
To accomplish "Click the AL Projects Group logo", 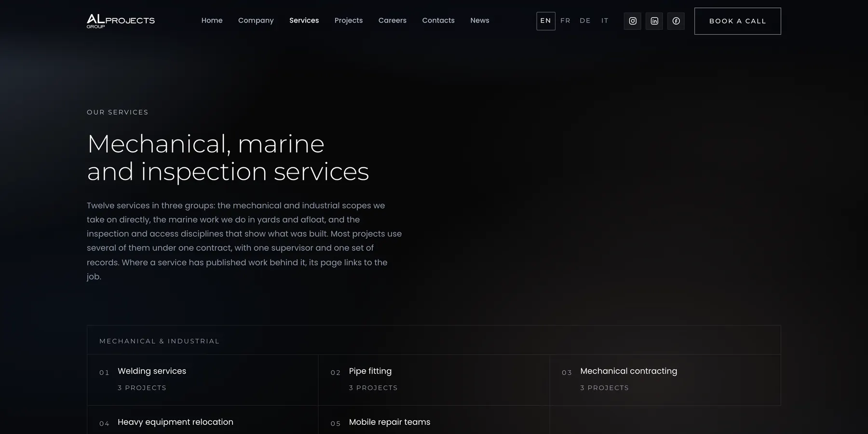I will 121,21.
